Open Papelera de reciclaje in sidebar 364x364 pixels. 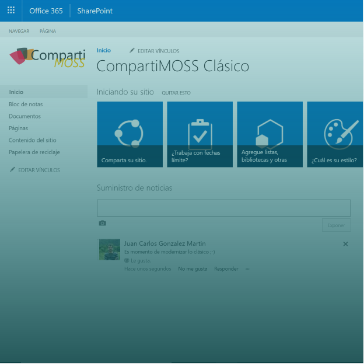click(x=34, y=152)
